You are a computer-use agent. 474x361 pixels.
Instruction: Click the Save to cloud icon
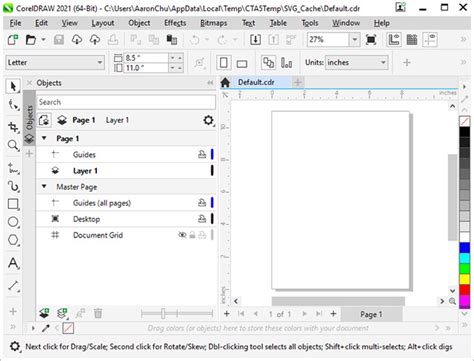[95, 40]
